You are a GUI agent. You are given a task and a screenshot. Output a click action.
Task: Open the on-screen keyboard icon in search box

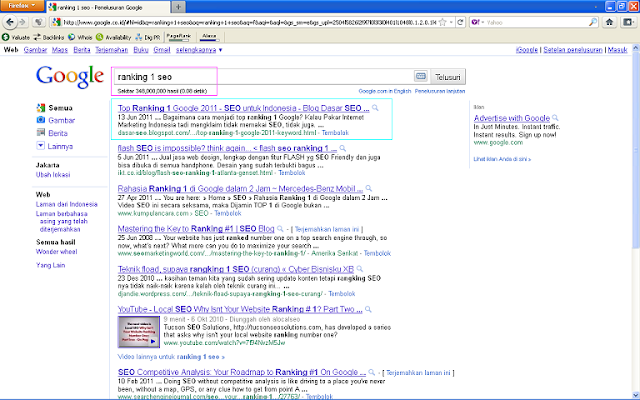420,76
